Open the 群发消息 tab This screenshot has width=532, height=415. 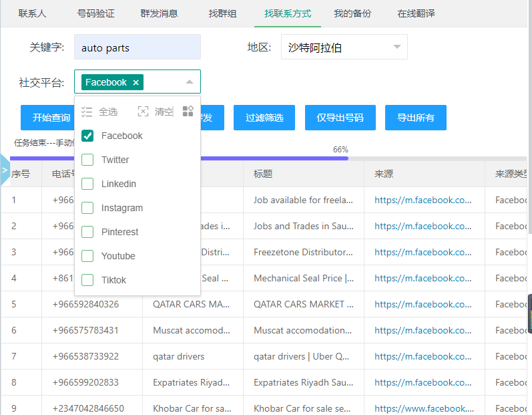(x=159, y=13)
